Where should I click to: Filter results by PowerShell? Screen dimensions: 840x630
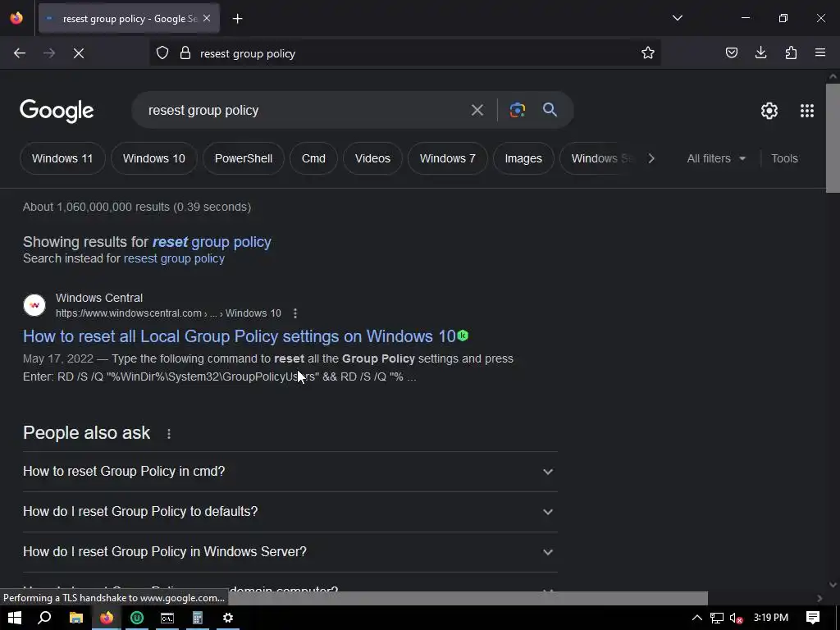pos(243,158)
